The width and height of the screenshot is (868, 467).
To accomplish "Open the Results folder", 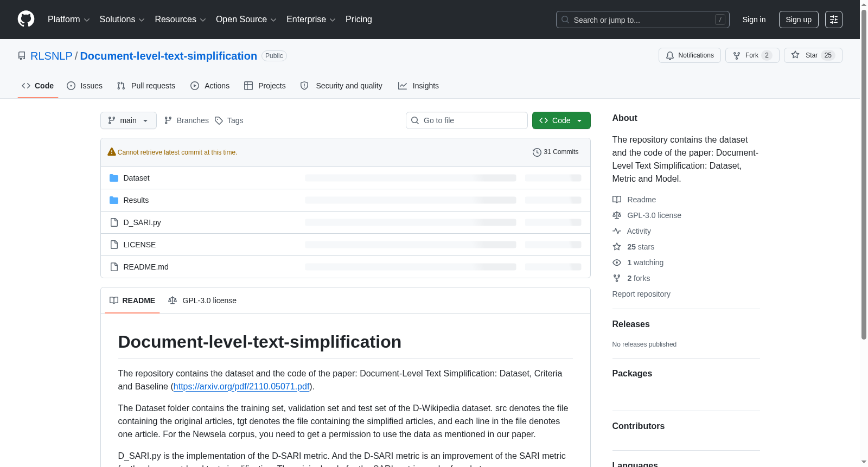I will point(136,200).
